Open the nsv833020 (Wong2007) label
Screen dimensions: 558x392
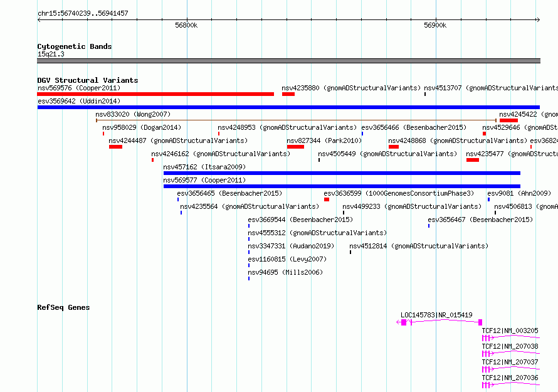(133, 114)
